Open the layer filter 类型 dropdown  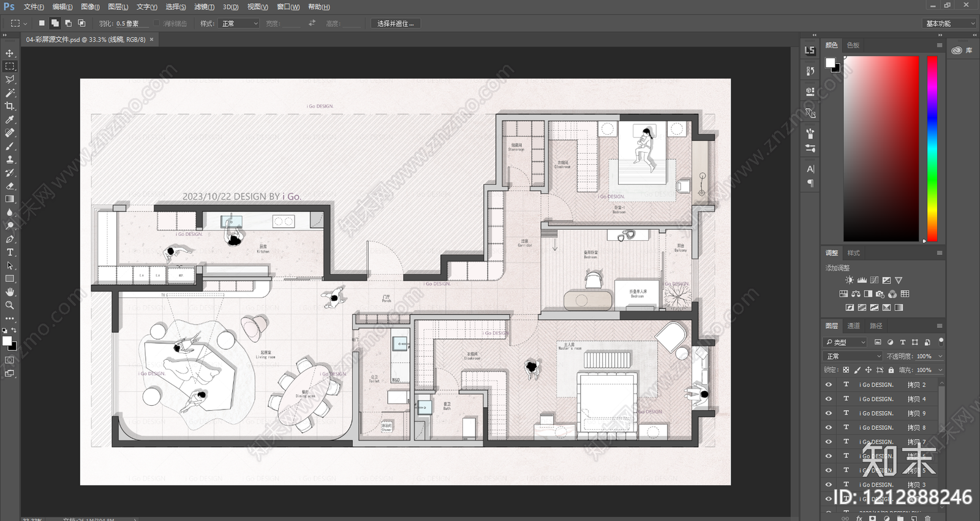(x=845, y=342)
